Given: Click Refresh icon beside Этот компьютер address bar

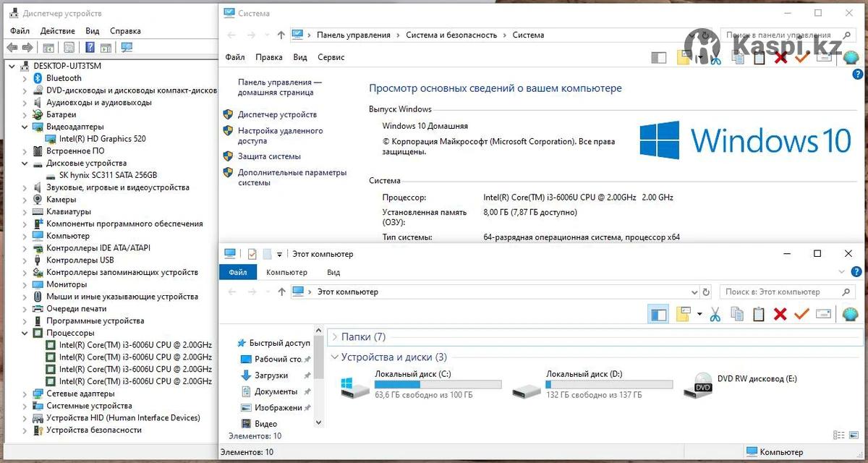Looking at the screenshot, I should tap(706, 292).
